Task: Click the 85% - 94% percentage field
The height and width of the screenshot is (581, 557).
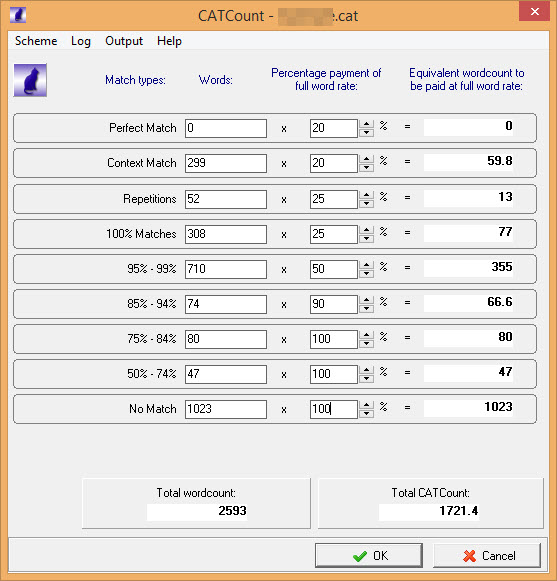Action: [x=334, y=304]
